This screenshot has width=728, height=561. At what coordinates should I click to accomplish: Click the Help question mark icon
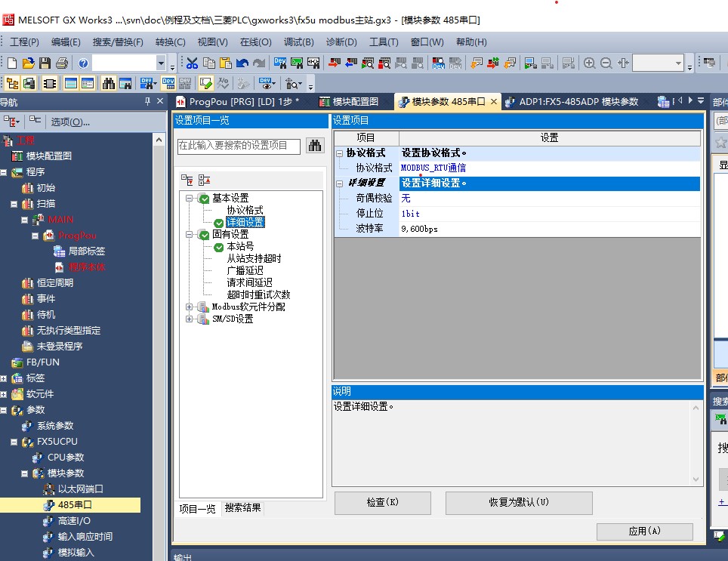(82, 63)
